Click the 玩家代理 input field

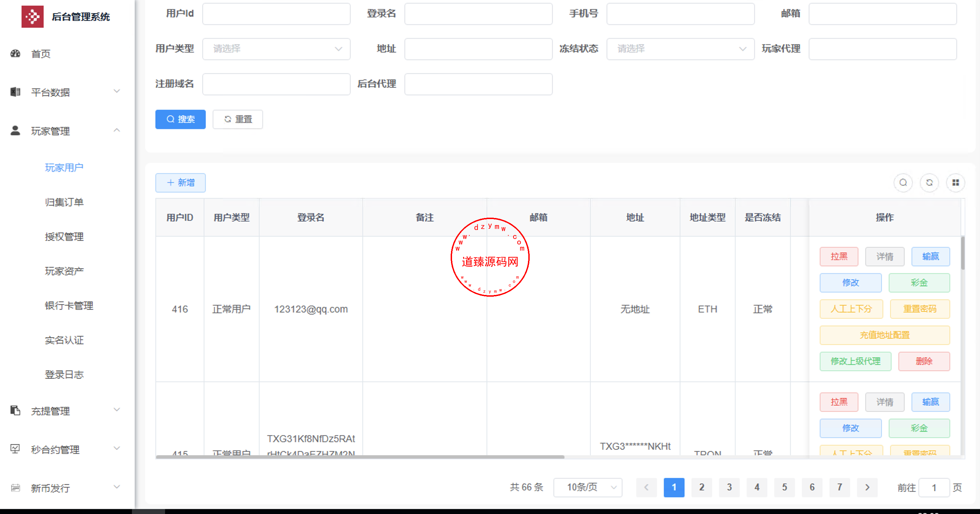883,49
